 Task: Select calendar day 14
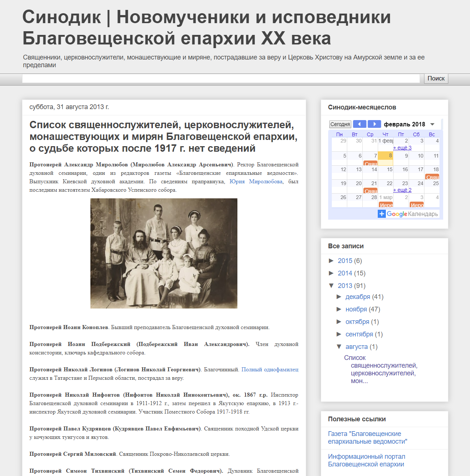(374, 169)
